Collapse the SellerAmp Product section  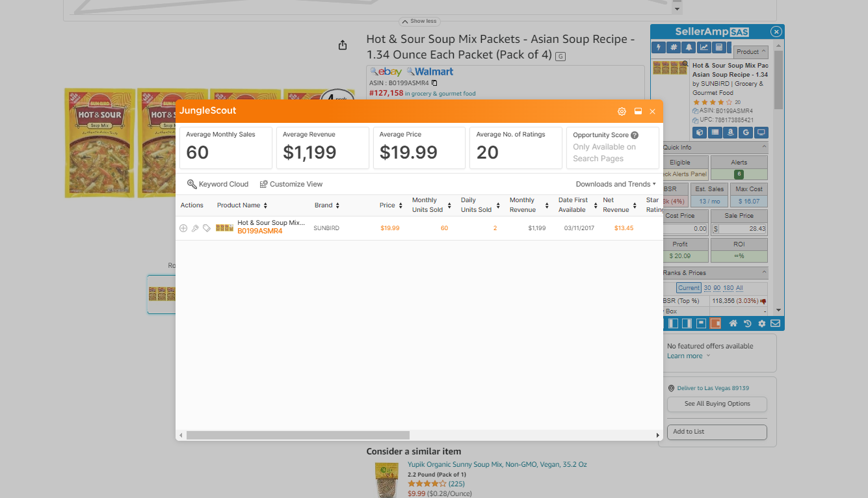751,51
